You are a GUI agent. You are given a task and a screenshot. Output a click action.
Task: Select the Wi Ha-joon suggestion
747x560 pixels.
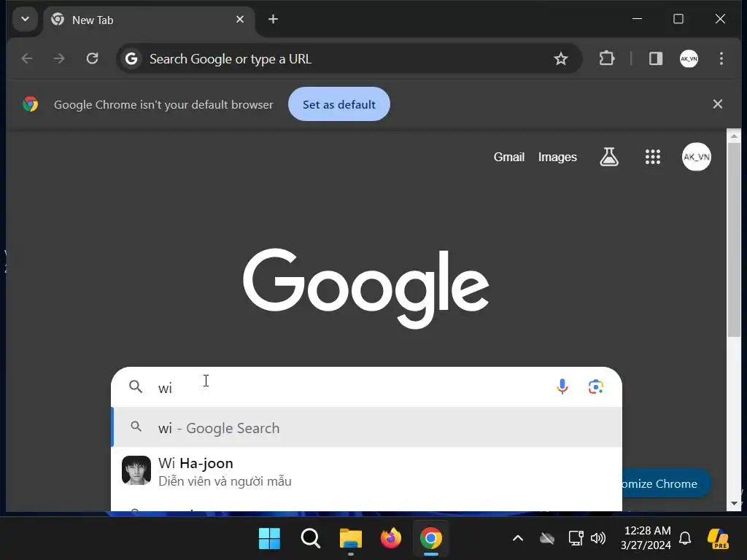coord(366,471)
